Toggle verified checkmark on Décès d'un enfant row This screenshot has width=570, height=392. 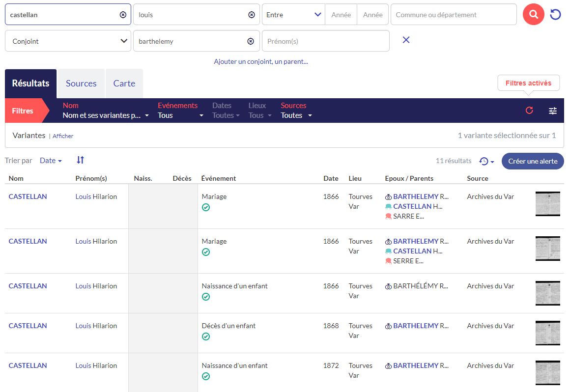point(206,336)
